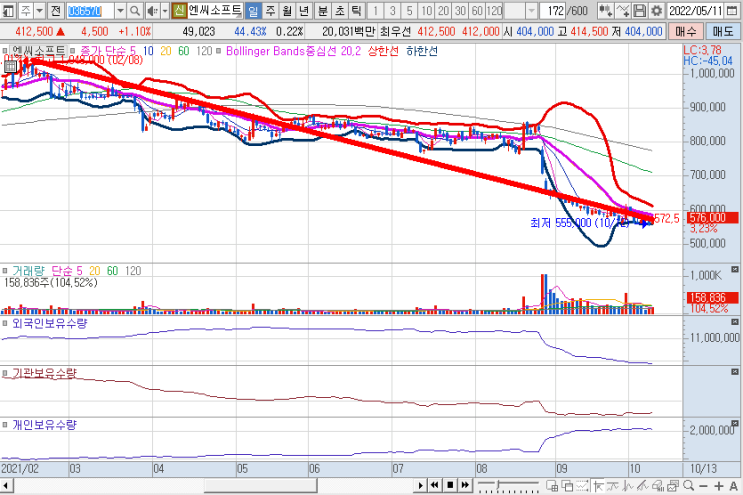Select the stock code input field
The height and width of the screenshot is (495, 743).
pos(90,10)
